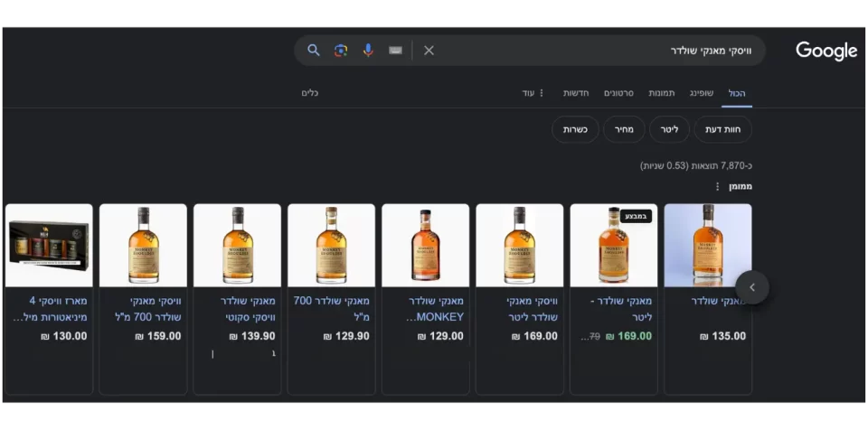868x430 pixels.
Task: Apply the מחיר filter chip
Action: pos(624,129)
